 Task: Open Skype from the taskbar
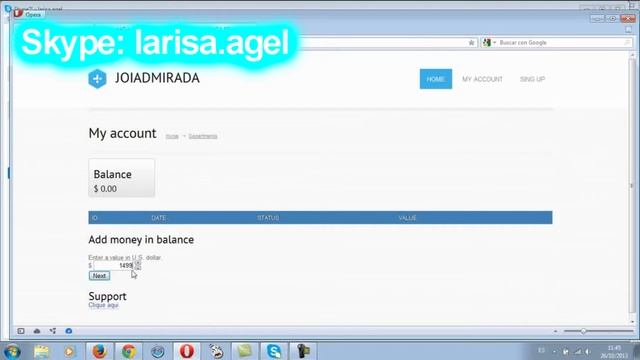click(273, 351)
